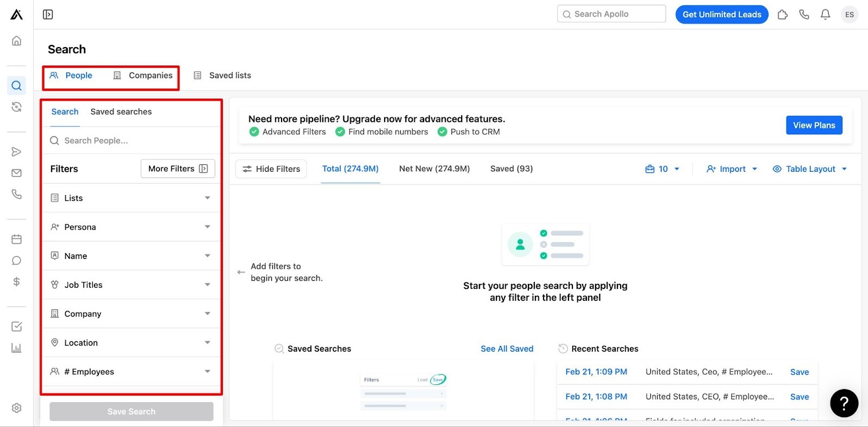This screenshot has height=427, width=868.
Task: Select the Search magnifier sidebar icon
Action: (17, 86)
